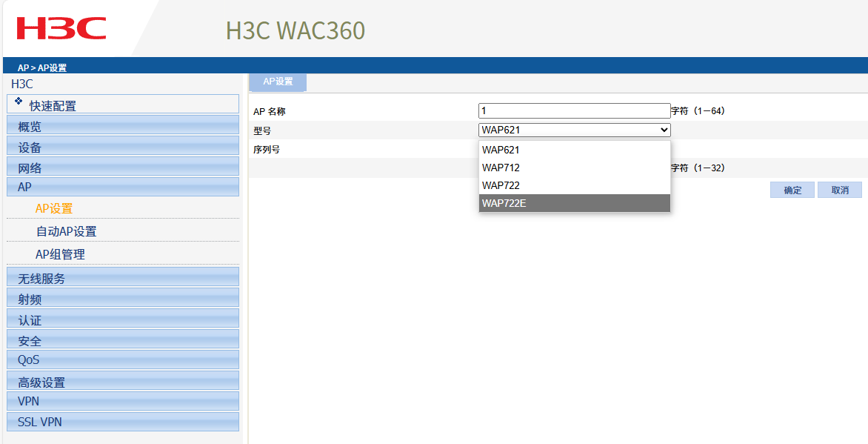868x444 pixels.
Task: Open the VPN section
Action: coord(123,401)
